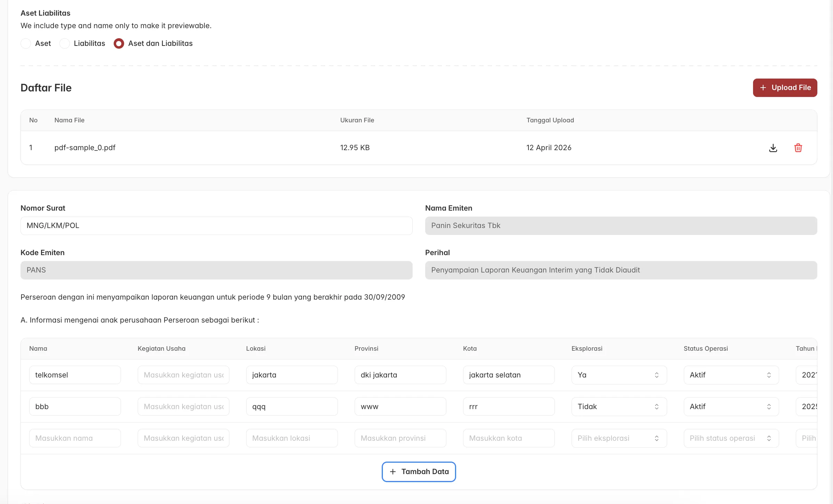833x504 pixels.
Task: Click the pdf-sample_0.pdf file name
Action: click(85, 148)
